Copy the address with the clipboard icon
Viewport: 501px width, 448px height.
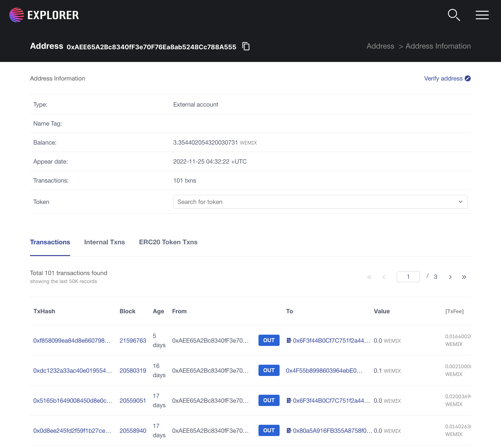click(x=246, y=46)
